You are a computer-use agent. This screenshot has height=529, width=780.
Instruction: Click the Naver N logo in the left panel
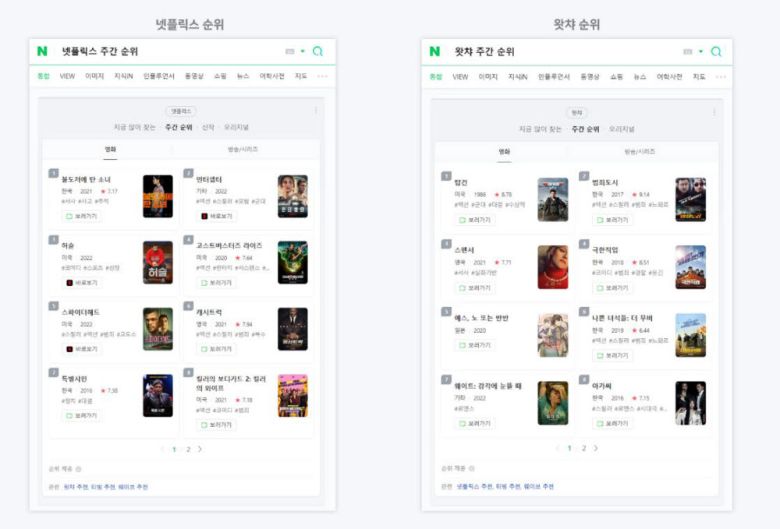(42, 51)
